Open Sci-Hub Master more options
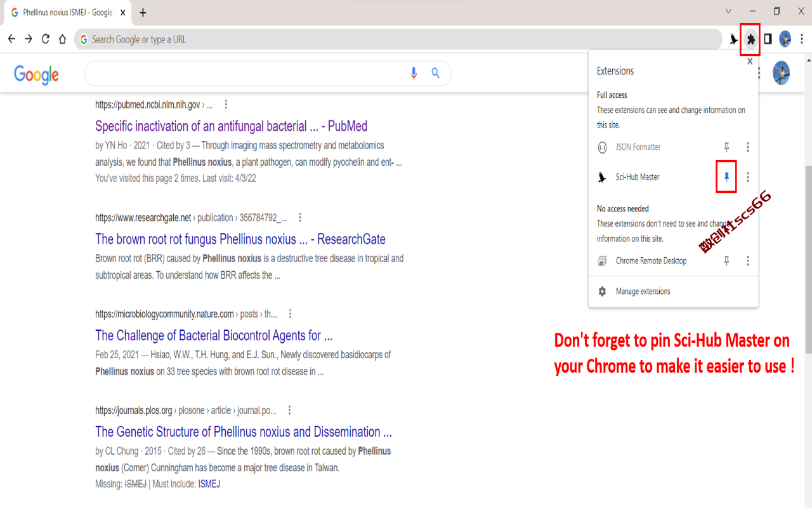The width and height of the screenshot is (812, 508). pyautogui.click(x=747, y=177)
